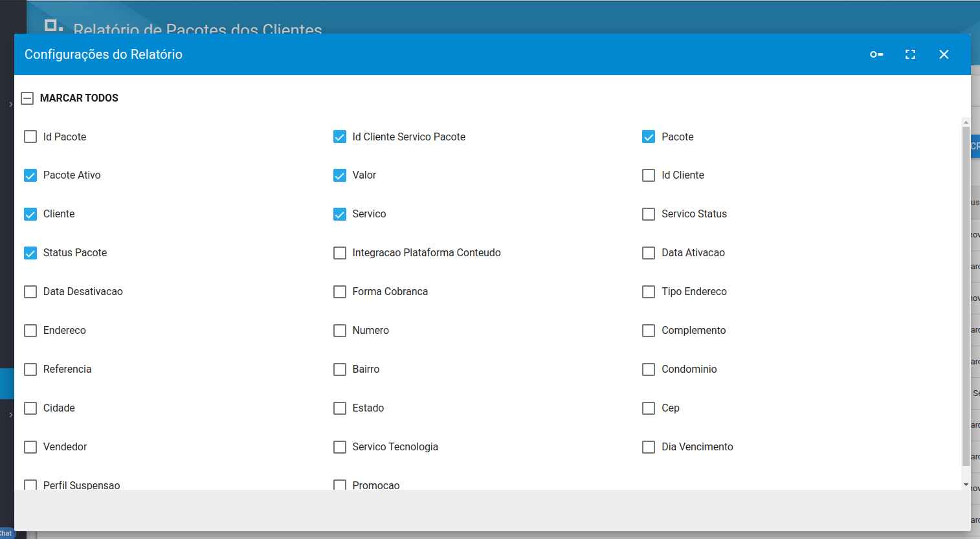Check the Data Desativacao checkbox
This screenshot has width=980, height=539.
coord(30,292)
